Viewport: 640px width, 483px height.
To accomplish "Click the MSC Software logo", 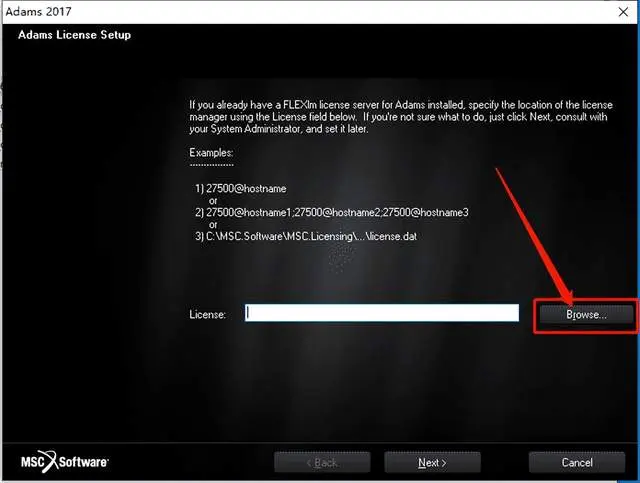I will tap(64, 461).
